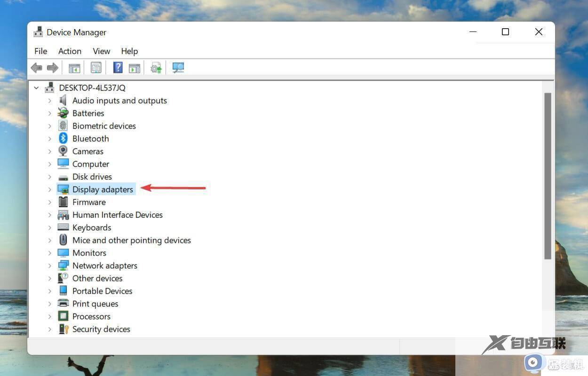
Task: Select the Processors category
Action: (91, 316)
